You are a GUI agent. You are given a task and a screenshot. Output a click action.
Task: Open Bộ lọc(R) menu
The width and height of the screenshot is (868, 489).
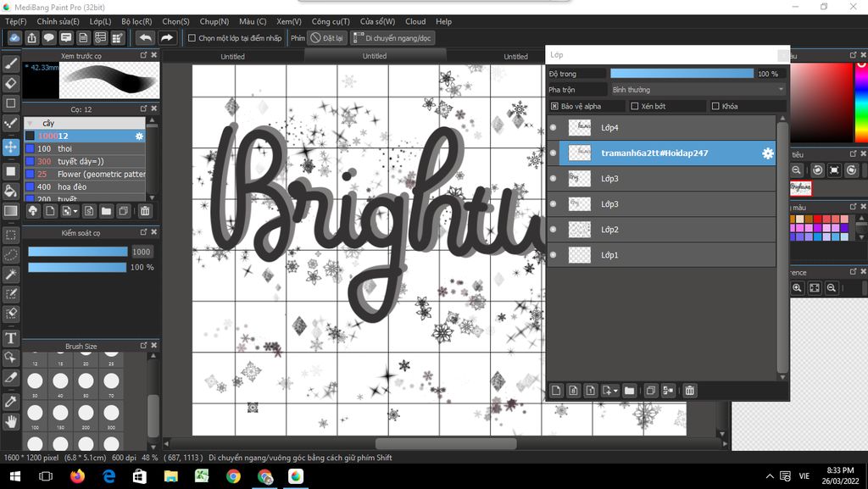tap(136, 21)
